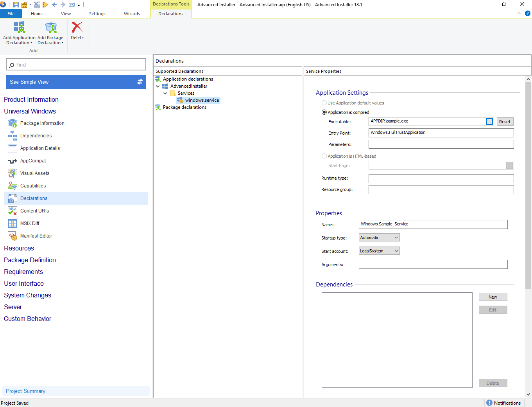The height and width of the screenshot is (407, 532).
Task: Choose Use Application default values
Action: [x=324, y=103]
